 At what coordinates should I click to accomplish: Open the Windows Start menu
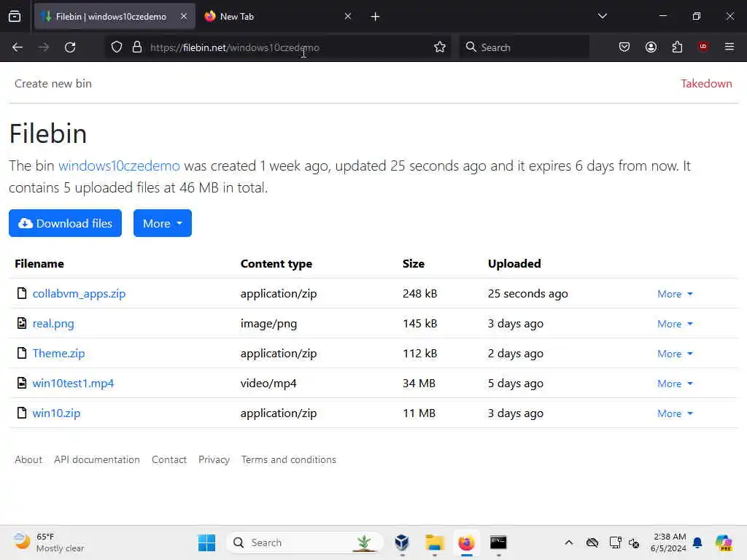coord(206,542)
